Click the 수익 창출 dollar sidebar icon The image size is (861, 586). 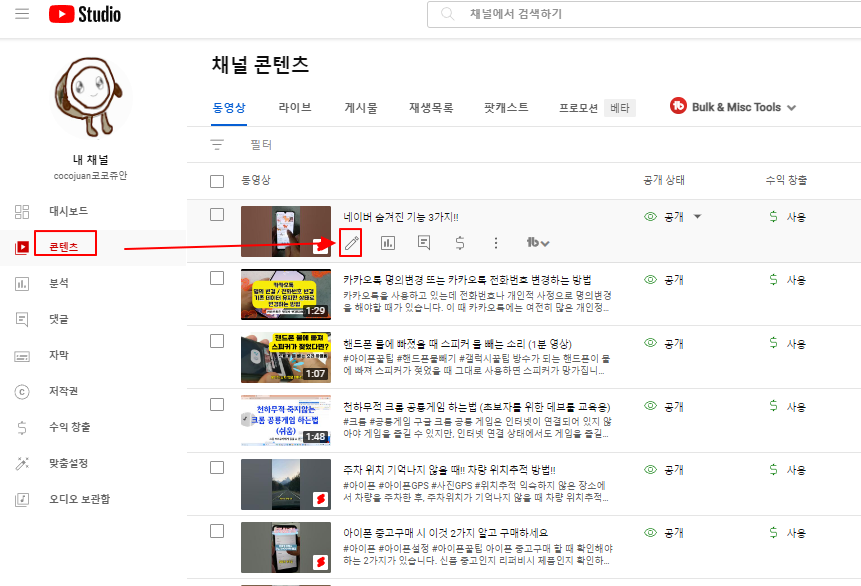pos(22,427)
